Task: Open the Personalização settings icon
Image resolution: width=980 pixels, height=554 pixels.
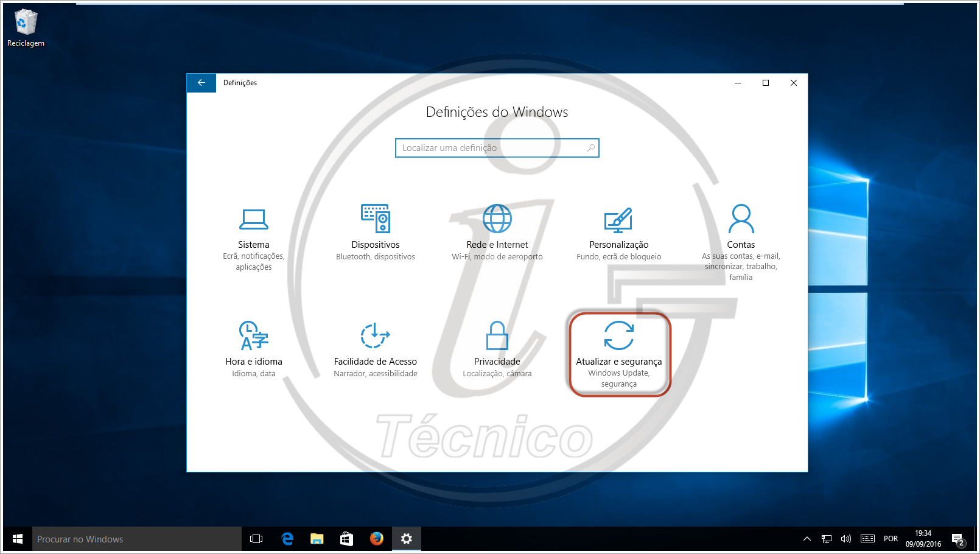Action: [x=618, y=220]
